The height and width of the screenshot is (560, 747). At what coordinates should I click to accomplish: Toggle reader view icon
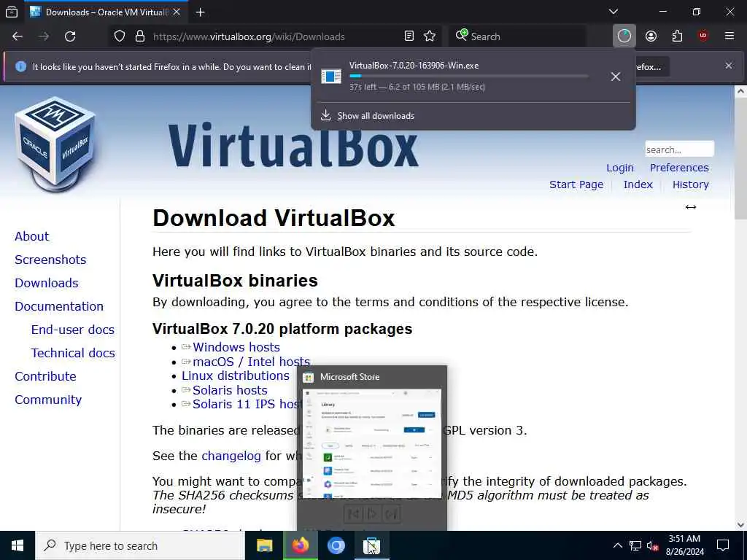click(409, 36)
